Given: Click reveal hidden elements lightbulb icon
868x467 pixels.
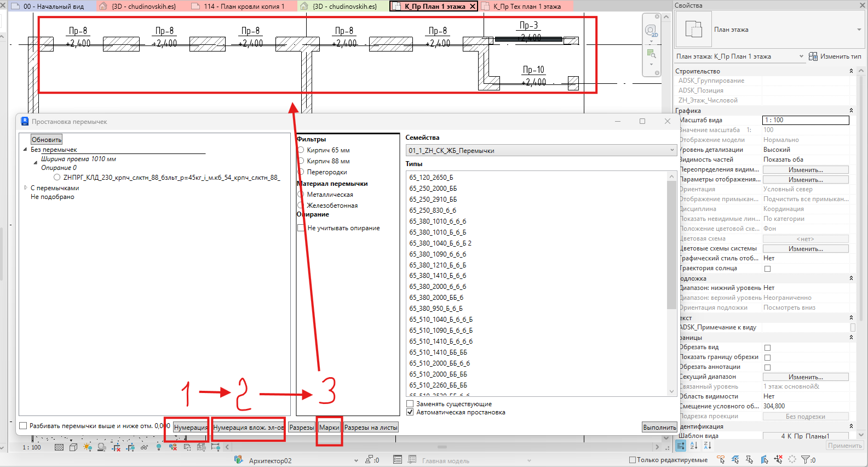Looking at the screenshot, I should [x=159, y=447].
